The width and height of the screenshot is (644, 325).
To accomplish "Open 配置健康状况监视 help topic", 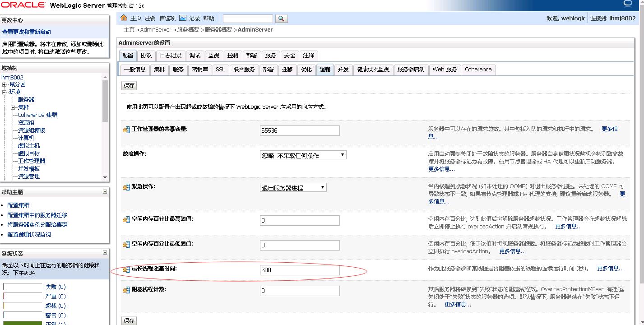I will [29, 235].
